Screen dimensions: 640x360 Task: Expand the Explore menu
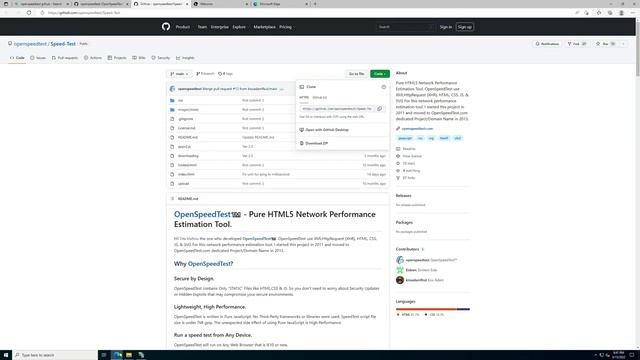coord(239,27)
